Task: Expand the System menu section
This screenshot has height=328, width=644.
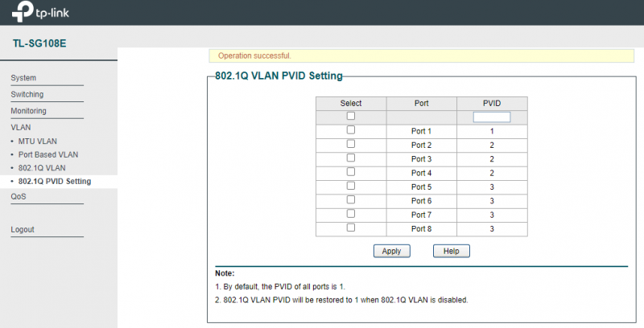Action: coord(23,78)
